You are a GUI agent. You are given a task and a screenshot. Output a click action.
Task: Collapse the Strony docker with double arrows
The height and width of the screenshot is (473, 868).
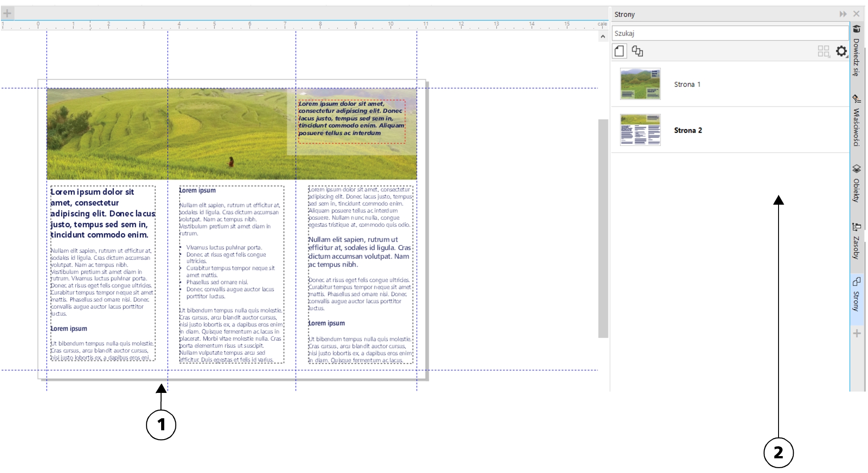point(843,14)
